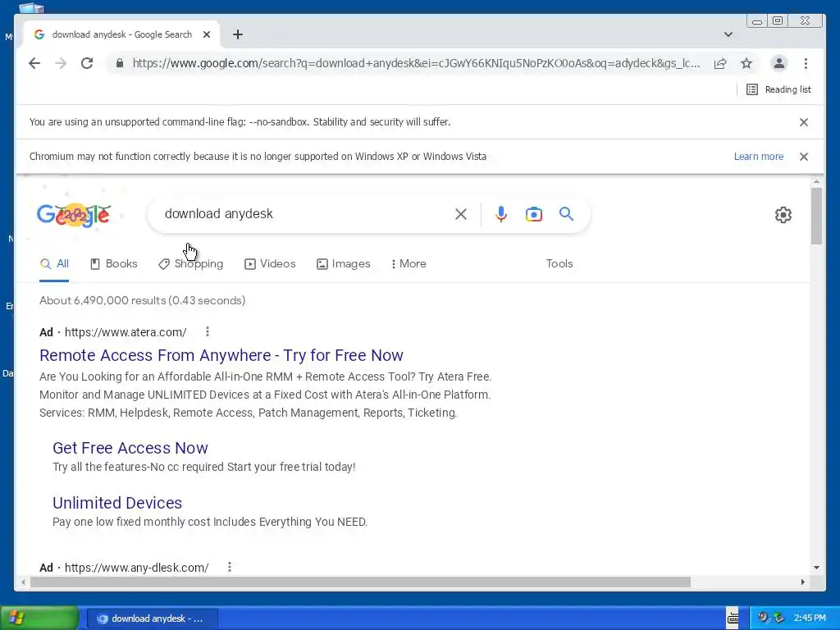
Task: Switch to the Shopping tab
Action: tap(190, 263)
